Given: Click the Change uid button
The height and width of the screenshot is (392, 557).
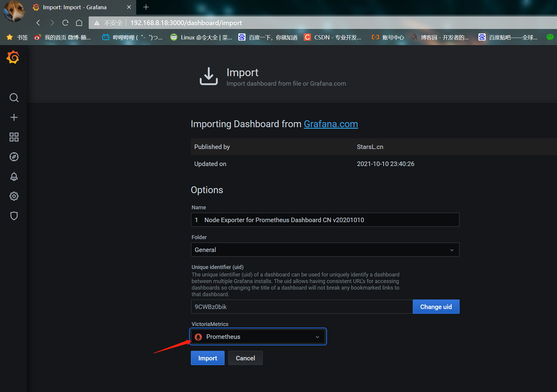Looking at the screenshot, I should (x=436, y=307).
